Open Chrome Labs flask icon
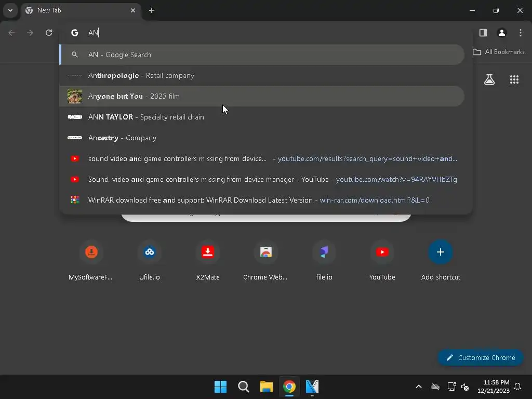The height and width of the screenshot is (399, 532). click(489, 79)
